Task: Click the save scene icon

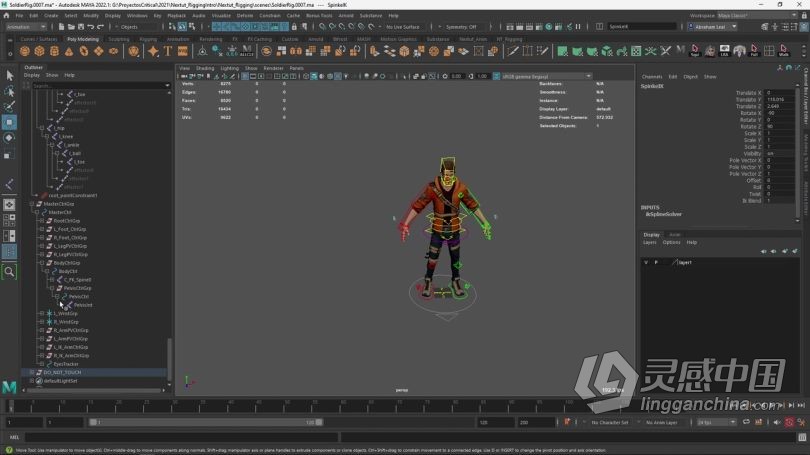Action: (81, 26)
